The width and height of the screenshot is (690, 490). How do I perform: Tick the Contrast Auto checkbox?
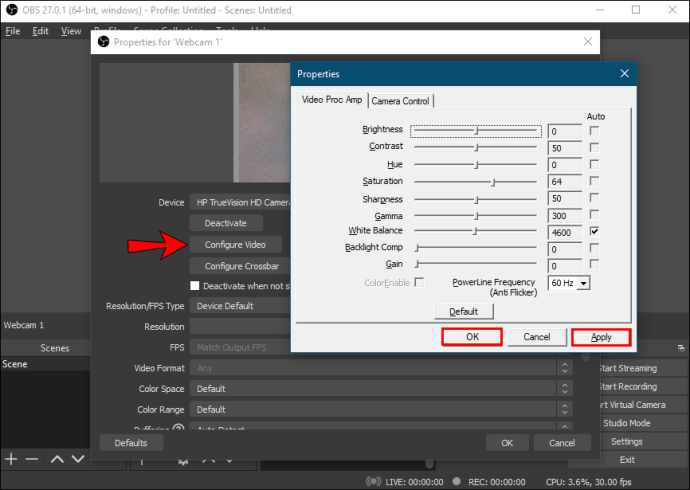point(594,147)
